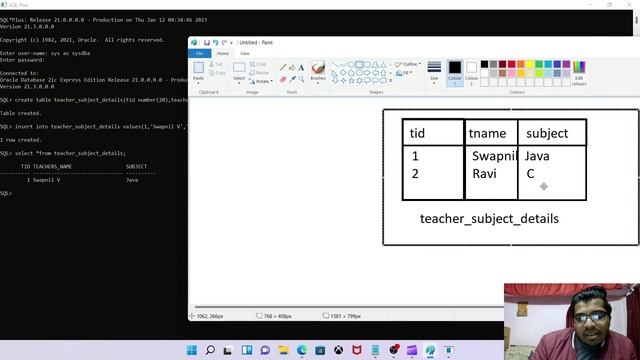Pick the yellow colour swatch

point(530,64)
